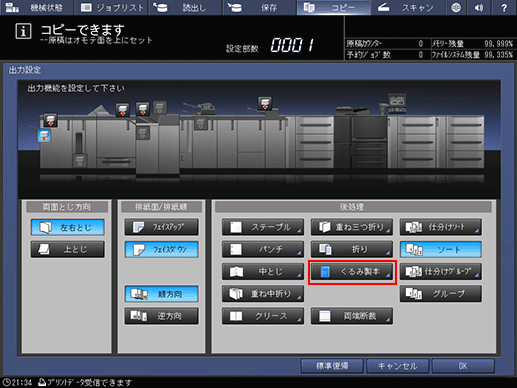Choose フェイスダウン output
The width and height of the screenshot is (517, 388).
click(162, 249)
